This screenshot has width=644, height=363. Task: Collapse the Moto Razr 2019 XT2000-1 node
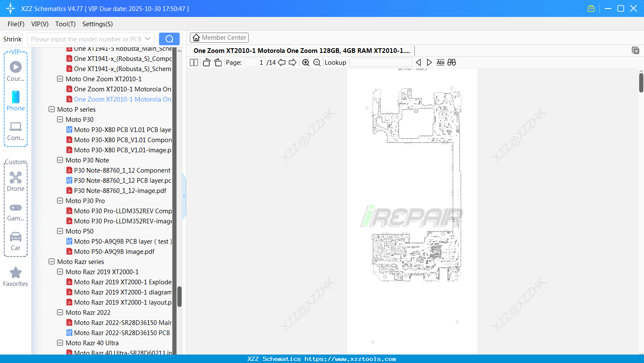pos(60,272)
